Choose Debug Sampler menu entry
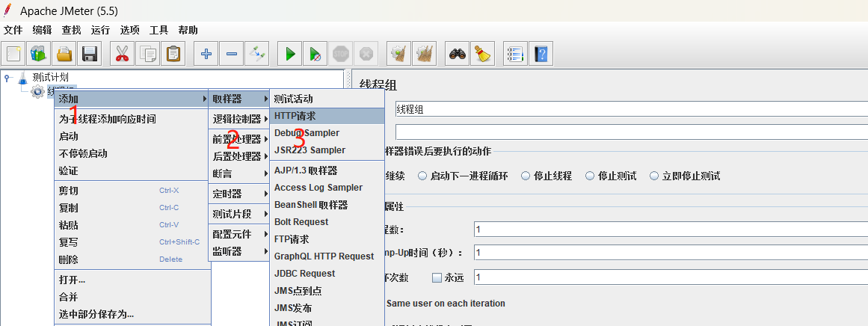The width and height of the screenshot is (868, 326). pos(327,133)
